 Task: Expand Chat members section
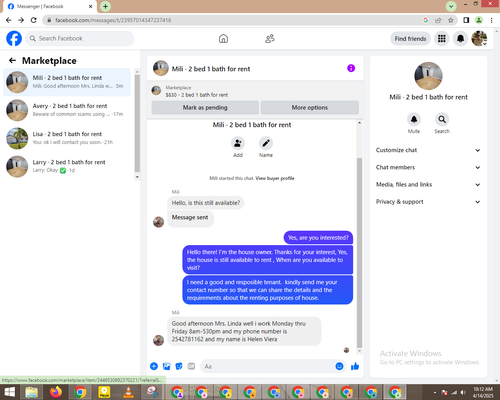[428, 167]
